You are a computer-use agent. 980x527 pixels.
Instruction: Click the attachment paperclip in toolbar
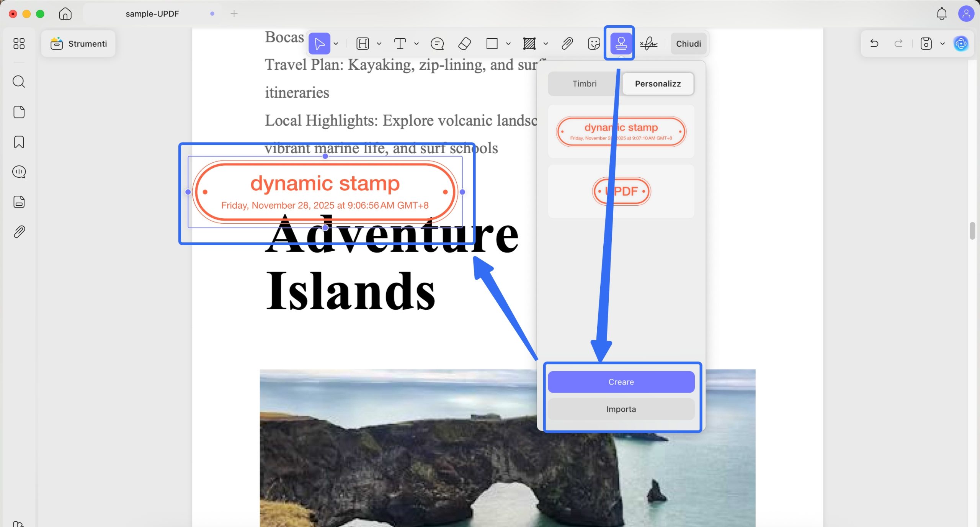pyautogui.click(x=567, y=44)
